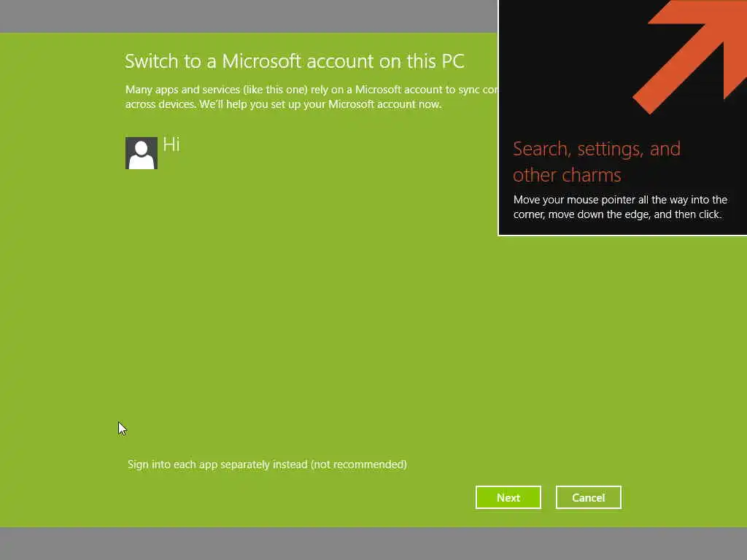Click the 'Many apps and services' description
The width and height of the screenshot is (747, 560).
tap(311, 97)
